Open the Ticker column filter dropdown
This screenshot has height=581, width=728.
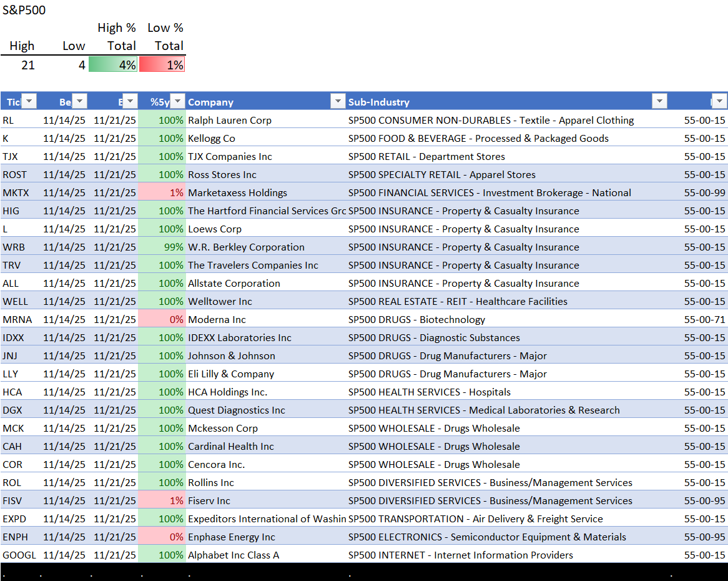pyautogui.click(x=29, y=101)
